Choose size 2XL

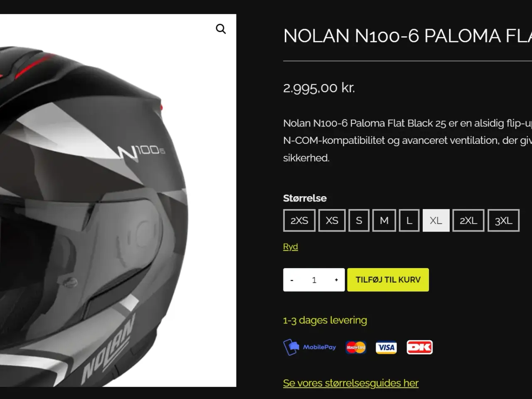[468, 220]
